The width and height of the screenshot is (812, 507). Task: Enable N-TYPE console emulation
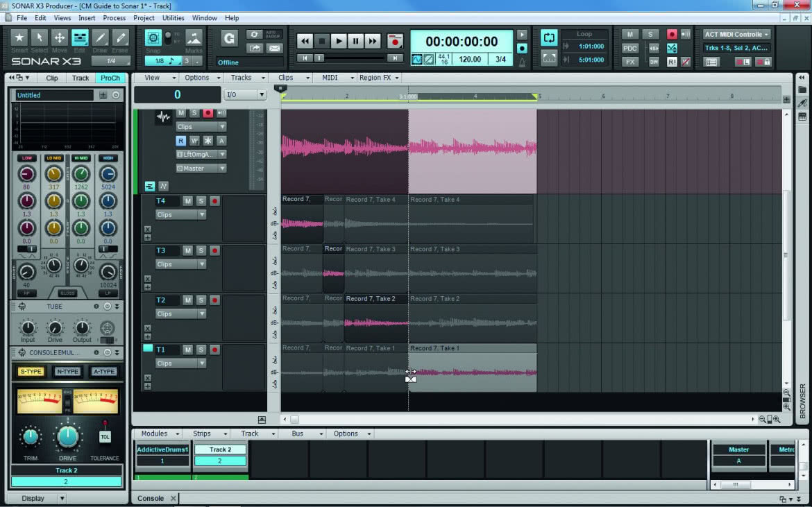(67, 372)
